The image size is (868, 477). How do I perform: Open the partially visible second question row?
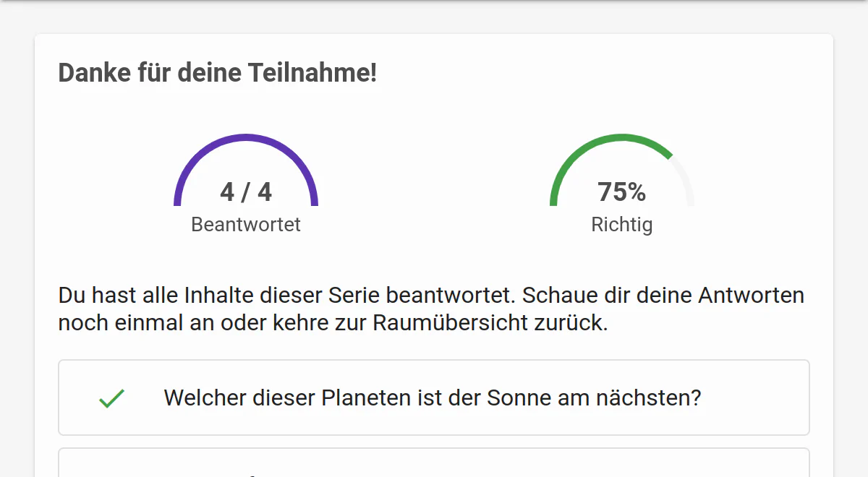click(434, 463)
